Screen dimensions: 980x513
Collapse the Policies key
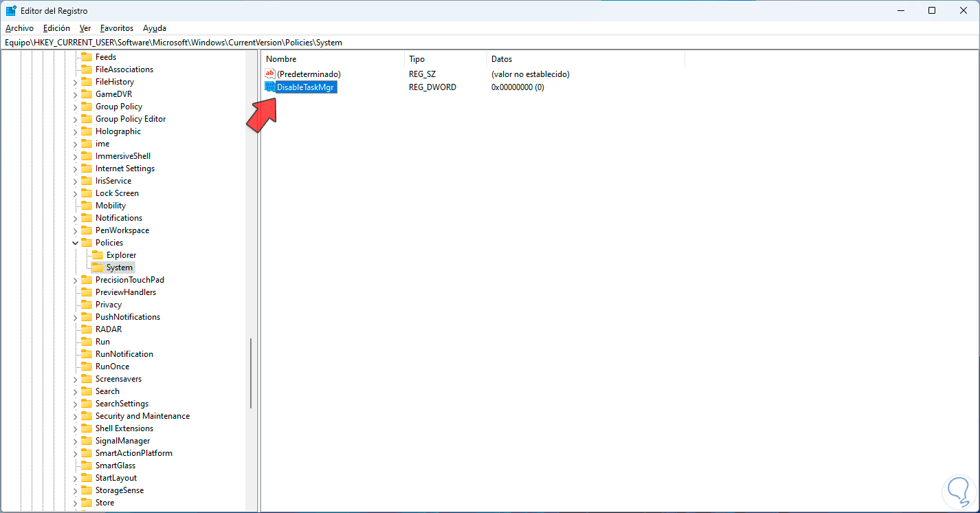coord(75,243)
